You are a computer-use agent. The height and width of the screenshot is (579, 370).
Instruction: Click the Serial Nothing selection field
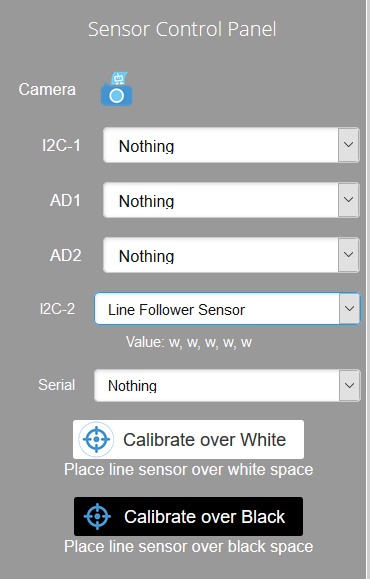click(x=227, y=386)
